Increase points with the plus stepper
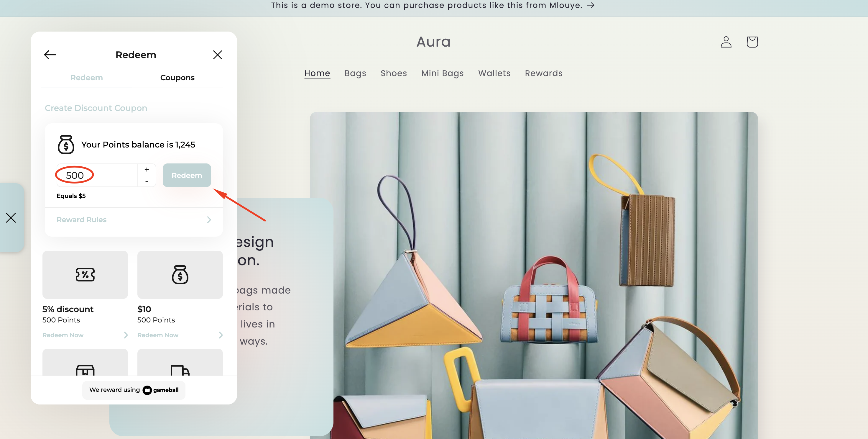Screen dimensions: 868x439 147,169
